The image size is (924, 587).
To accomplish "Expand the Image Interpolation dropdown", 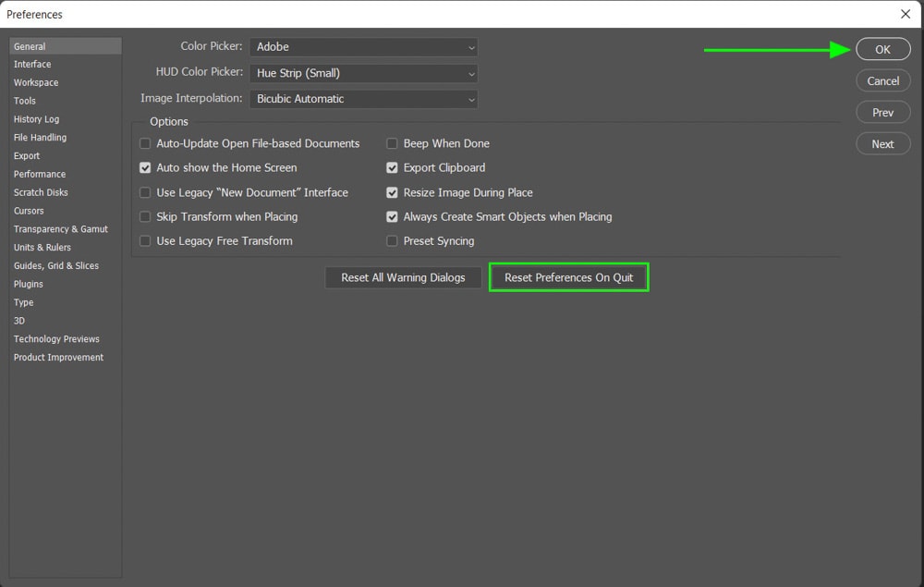I will click(363, 99).
